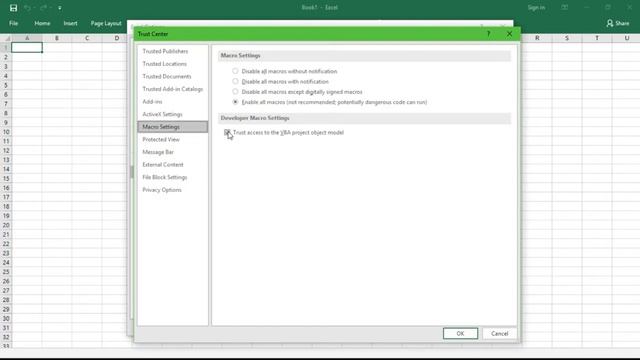Open the File menu tab
640x360 pixels.
13,23
